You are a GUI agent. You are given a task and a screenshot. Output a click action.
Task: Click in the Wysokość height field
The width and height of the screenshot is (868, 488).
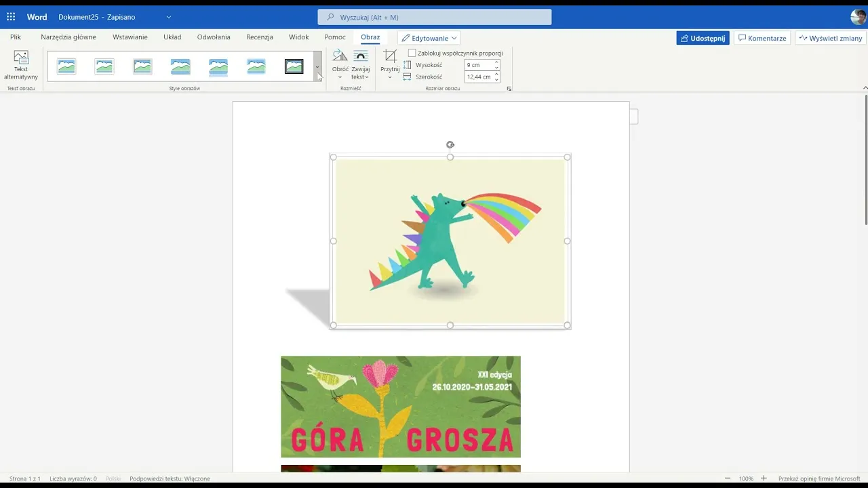(478, 65)
